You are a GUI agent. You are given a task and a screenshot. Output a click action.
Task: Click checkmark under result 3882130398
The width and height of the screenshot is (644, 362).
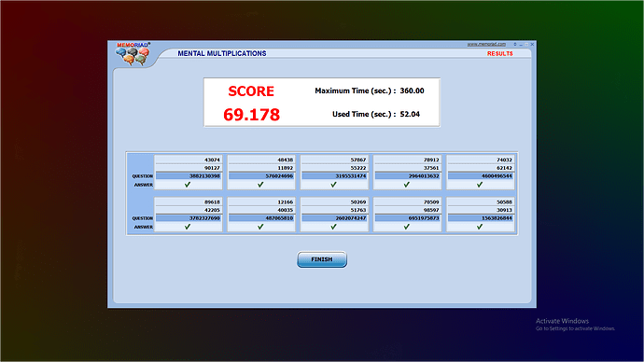pyautogui.click(x=188, y=185)
